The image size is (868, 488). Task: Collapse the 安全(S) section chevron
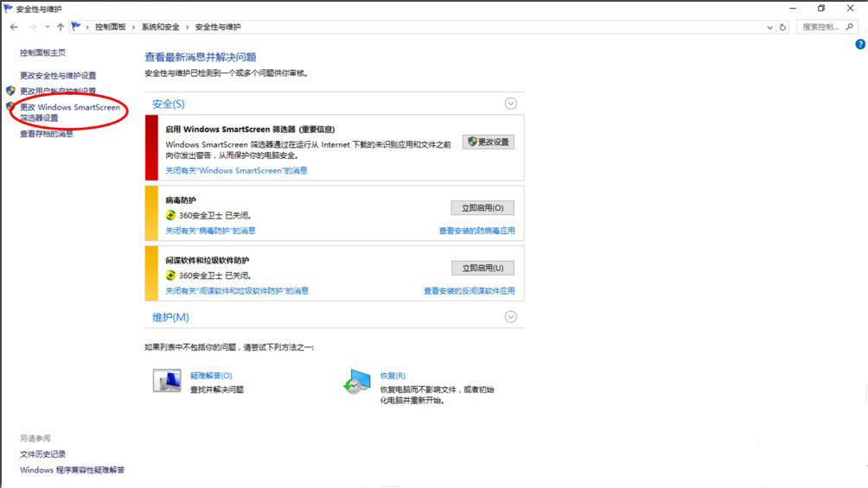[510, 104]
